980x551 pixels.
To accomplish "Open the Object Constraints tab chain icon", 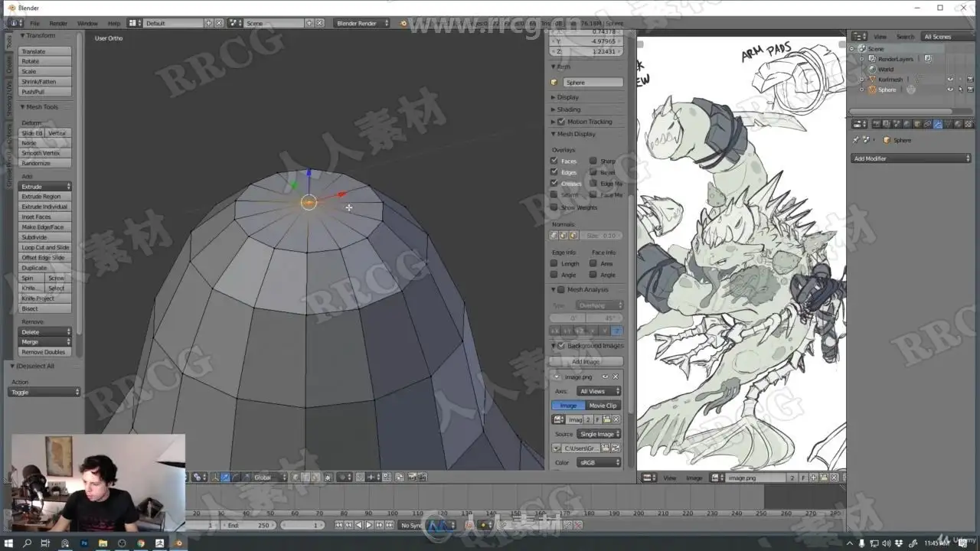I will coord(927,124).
